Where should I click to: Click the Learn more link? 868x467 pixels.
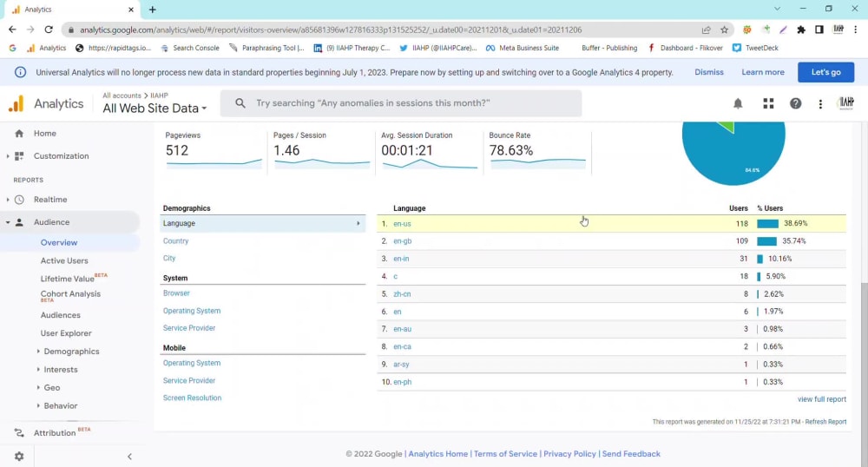(763, 72)
